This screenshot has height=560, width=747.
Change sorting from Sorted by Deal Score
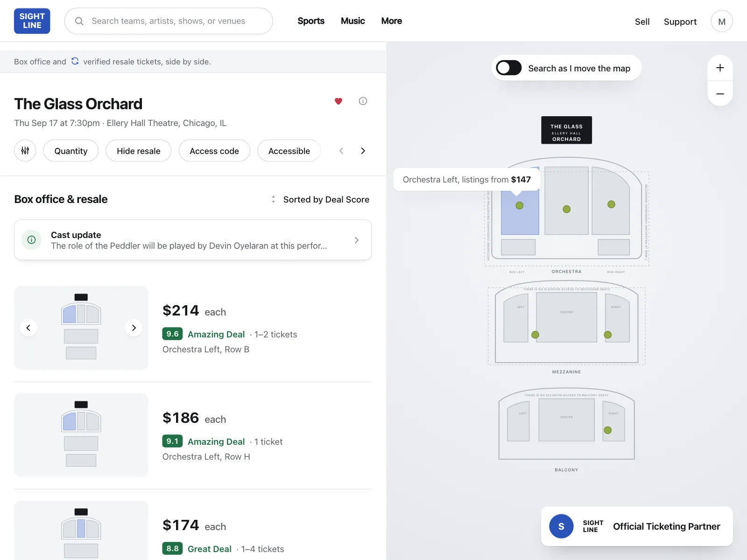click(x=320, y=199)
